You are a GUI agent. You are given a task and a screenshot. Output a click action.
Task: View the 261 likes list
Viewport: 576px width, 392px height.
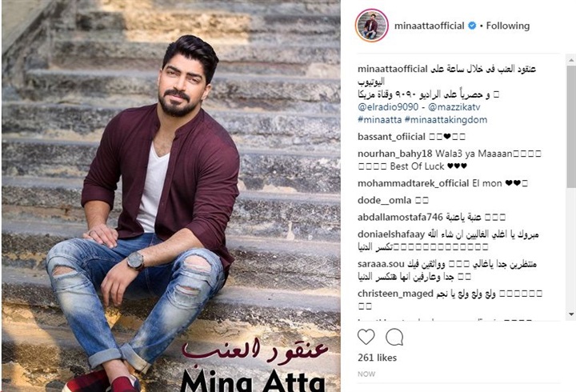pyautogui.click(x=377, y=358)
